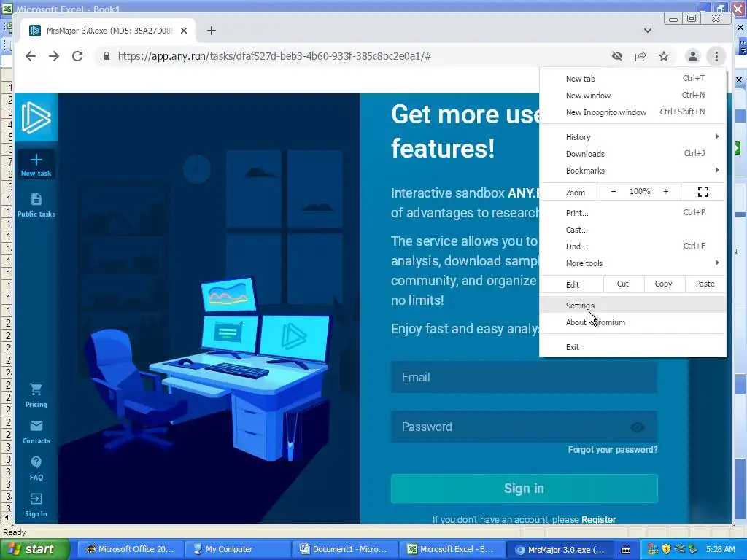Screen dimensions: 747x560
Task: Switch to Microsoft Office 20... taskbar item
Action: tap(129, 550)
